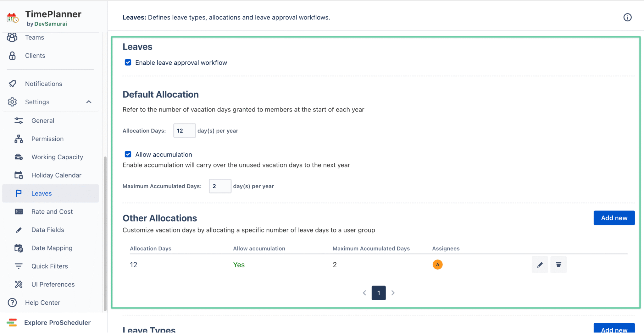Click the Data Fields pencil icon

point(19,230)
